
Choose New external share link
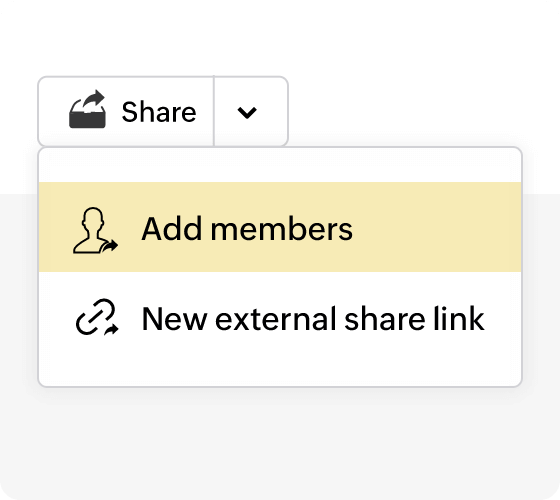(280, 318)
